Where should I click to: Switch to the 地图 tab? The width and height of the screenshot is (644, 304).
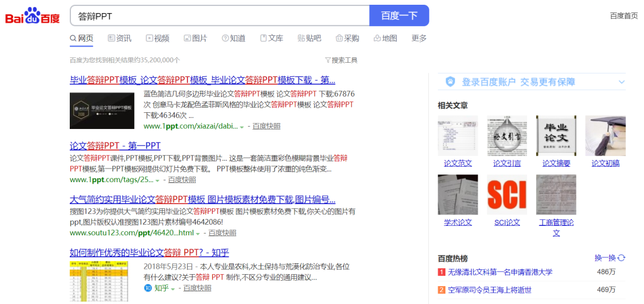(385, 38)
